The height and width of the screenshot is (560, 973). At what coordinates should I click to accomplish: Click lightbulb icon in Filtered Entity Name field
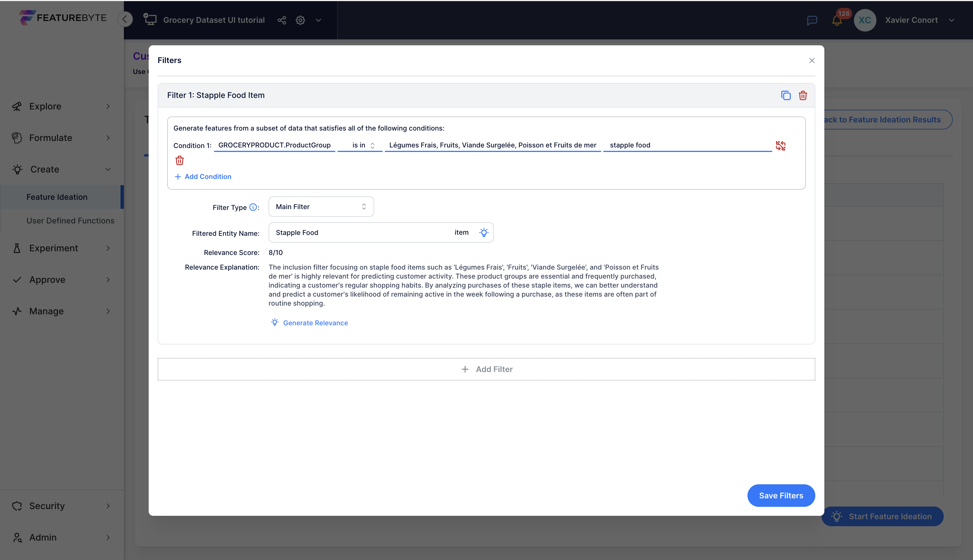coord(484,232)
